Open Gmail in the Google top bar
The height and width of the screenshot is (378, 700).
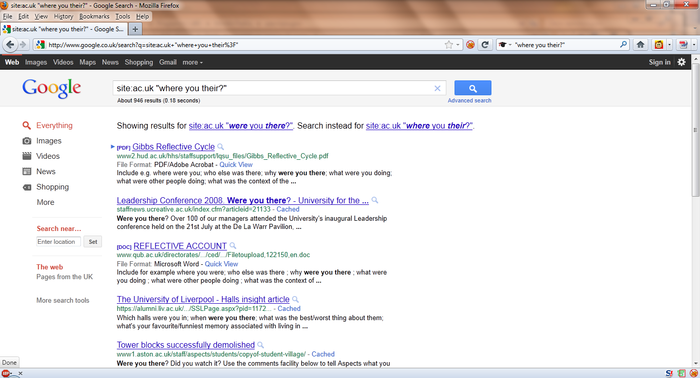[x=168, y=62]
